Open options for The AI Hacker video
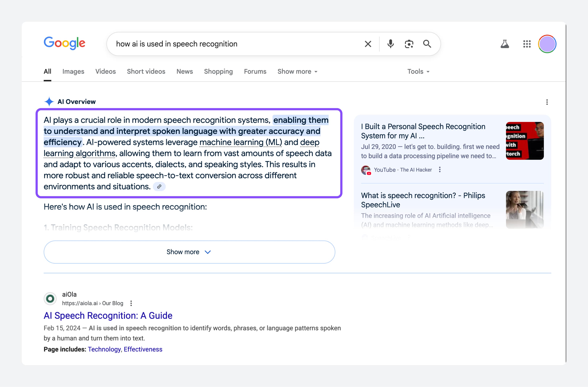588x387 pixels. point(440,170)
